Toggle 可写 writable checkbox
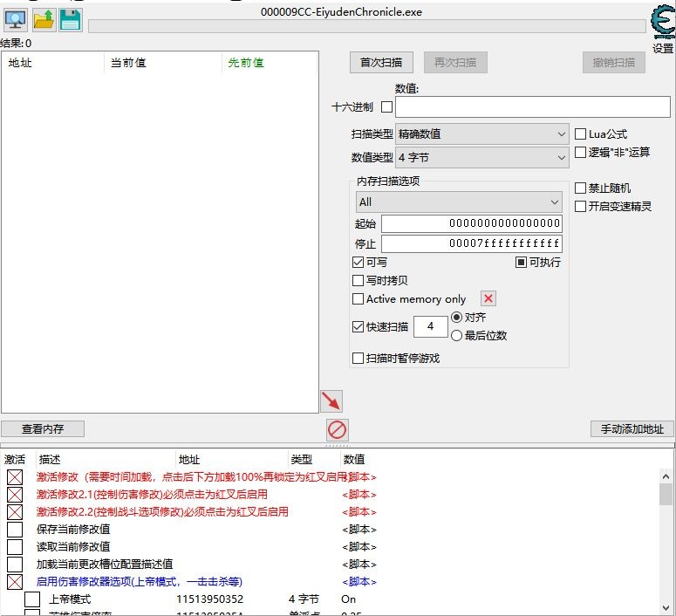Screen dimensions: 676x616 tap(358, 263)
